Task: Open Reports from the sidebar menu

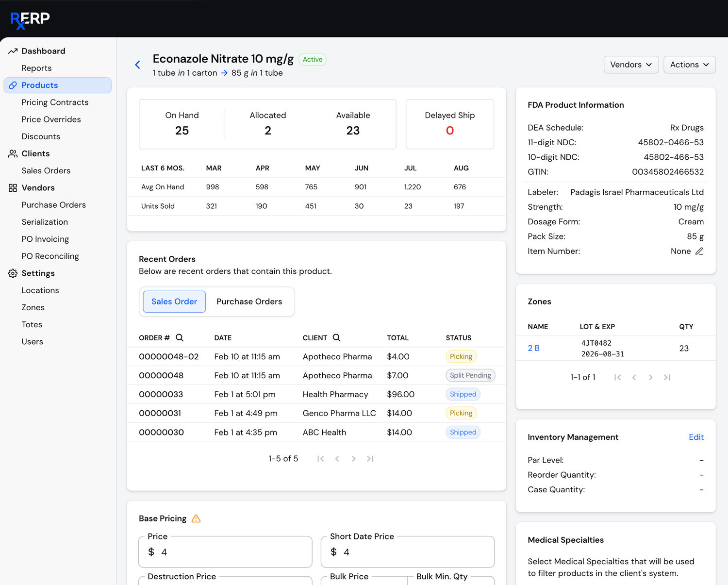Action: click(36, 68)
